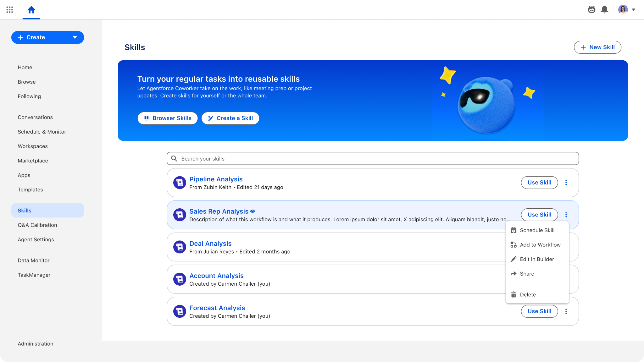Open Q&A Calibration in the sidebar
This screenshot has height=362, width=644.
[37, 225]
